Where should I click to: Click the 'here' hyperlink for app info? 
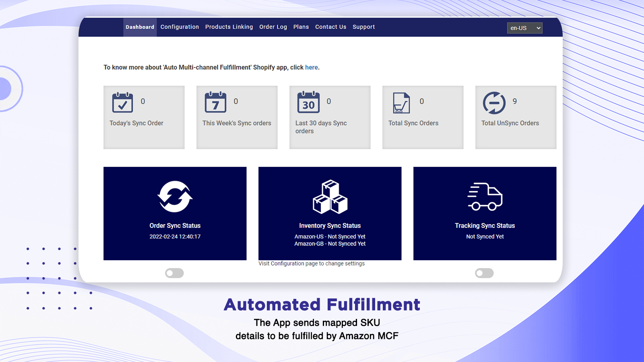tap(311, 67)
